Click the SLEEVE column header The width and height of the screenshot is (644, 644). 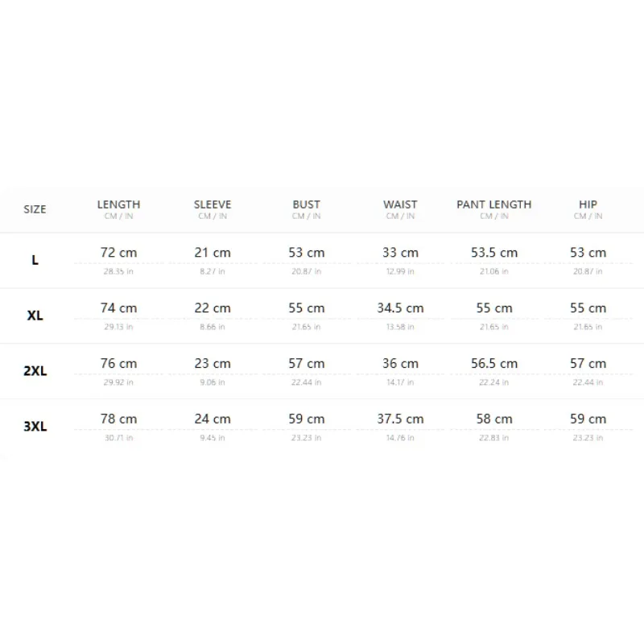[213, 204]
